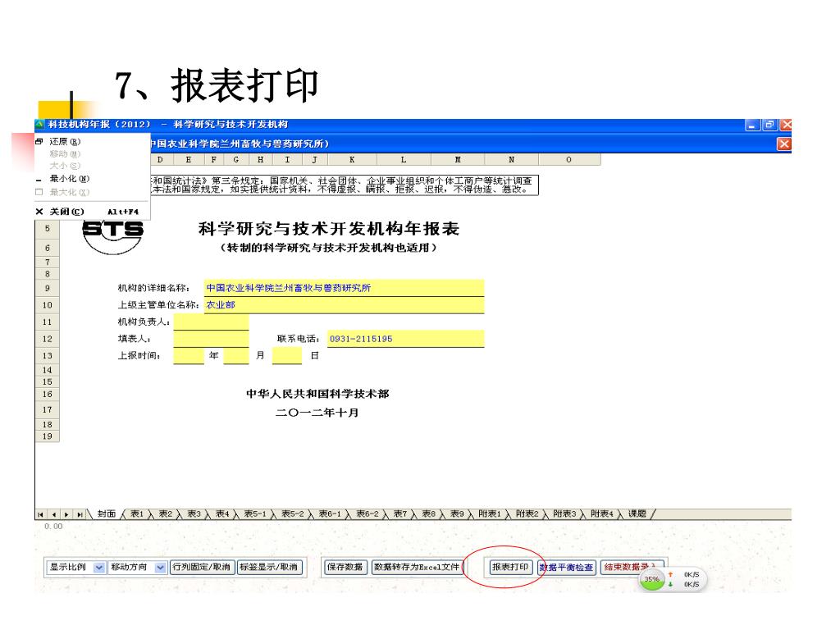840x630 pixels.
Task: Toggle 行列固定/取消 button
Action: click(x=202, y=568)
